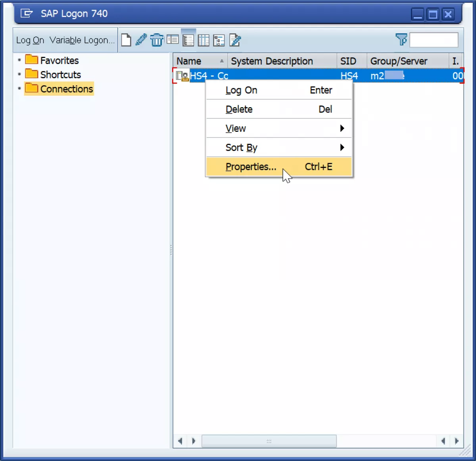Click the New connection entry page icon
Viewport: 476px width, 461px height.
click(x=126, y=40)
